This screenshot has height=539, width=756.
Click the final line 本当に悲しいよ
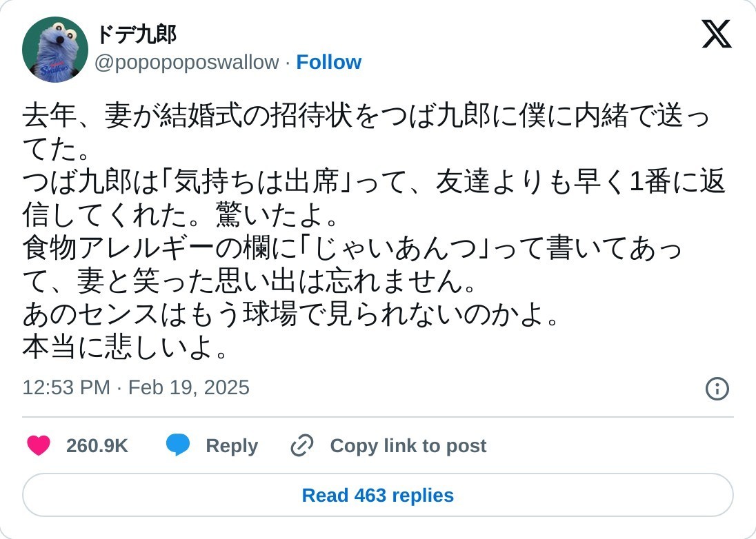coord(126,348)
